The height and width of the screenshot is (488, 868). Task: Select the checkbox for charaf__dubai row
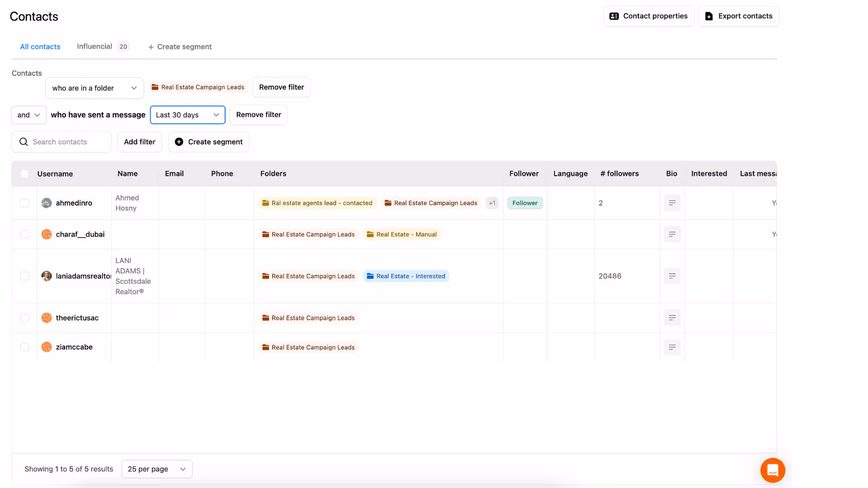[25, 234]
